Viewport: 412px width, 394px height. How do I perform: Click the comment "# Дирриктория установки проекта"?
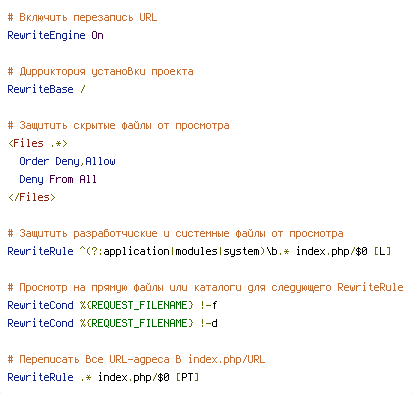(100, 72)
